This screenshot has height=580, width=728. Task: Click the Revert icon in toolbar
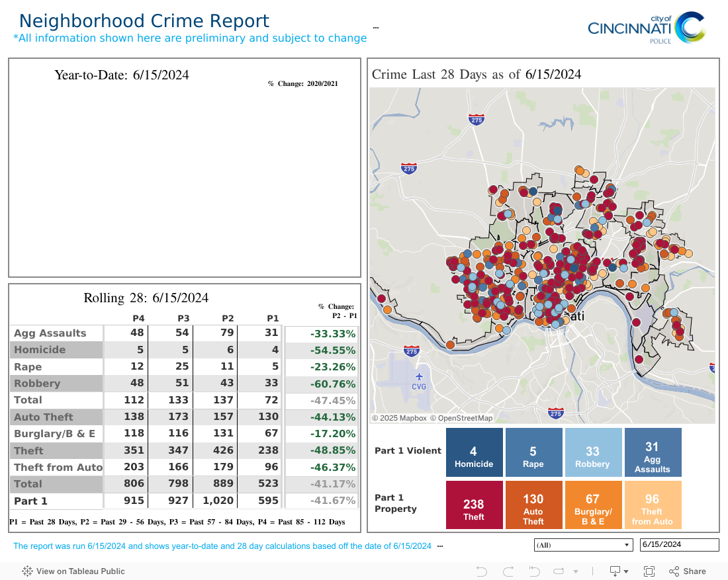click(533, 571)
